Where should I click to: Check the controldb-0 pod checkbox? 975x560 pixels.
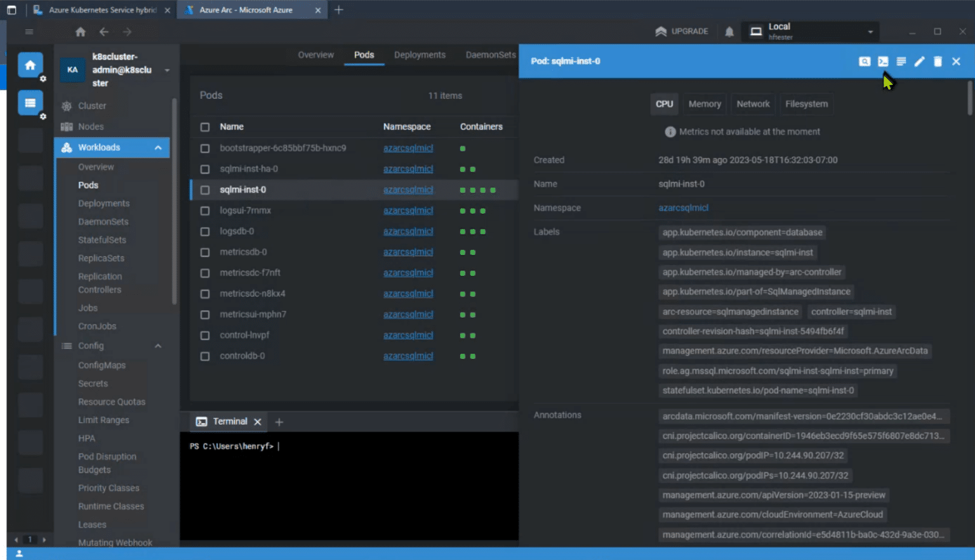tap(205, 356)
